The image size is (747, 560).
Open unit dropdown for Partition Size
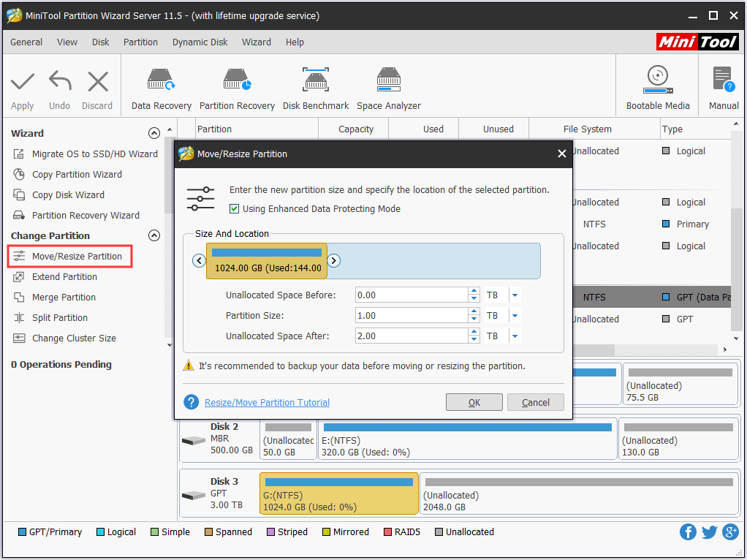515,316
